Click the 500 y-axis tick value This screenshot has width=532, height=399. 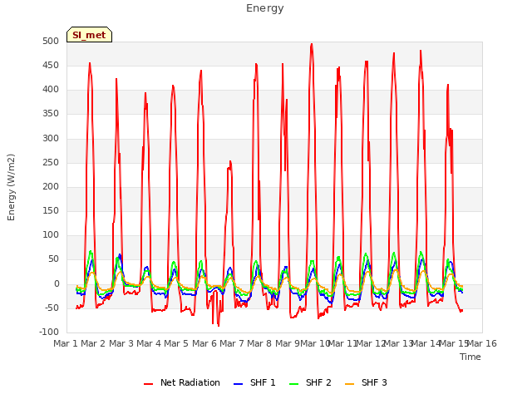pos(51,42)
